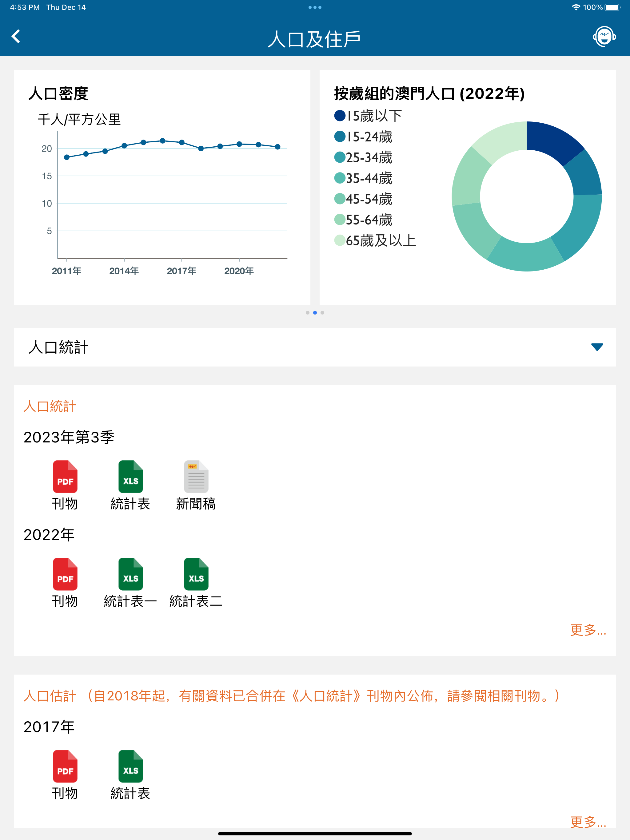Image resolution: width=630 pixels, height=840 pixels.
Task: Open the 2017年 刊物 PDF file
Action: point(65,775)
